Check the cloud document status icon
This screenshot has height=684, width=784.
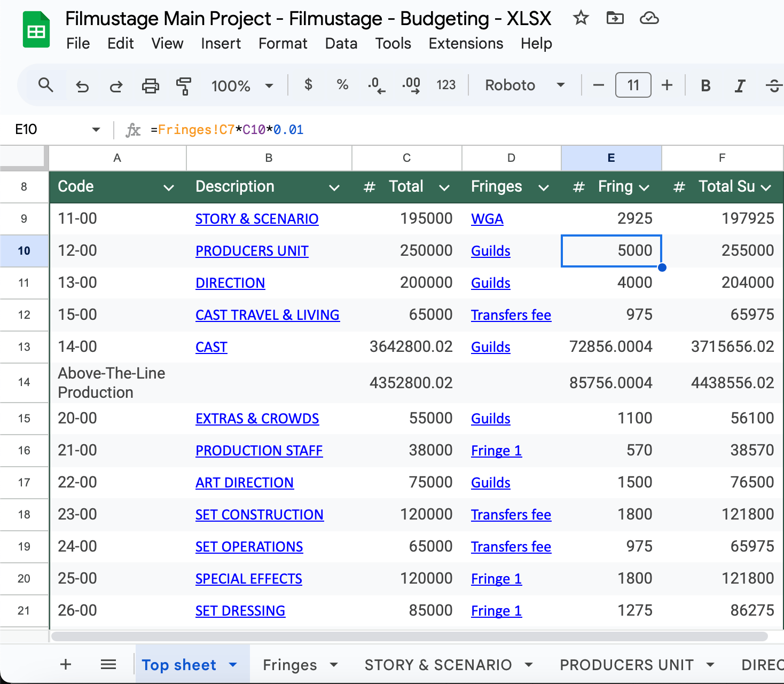pos(649,18)
